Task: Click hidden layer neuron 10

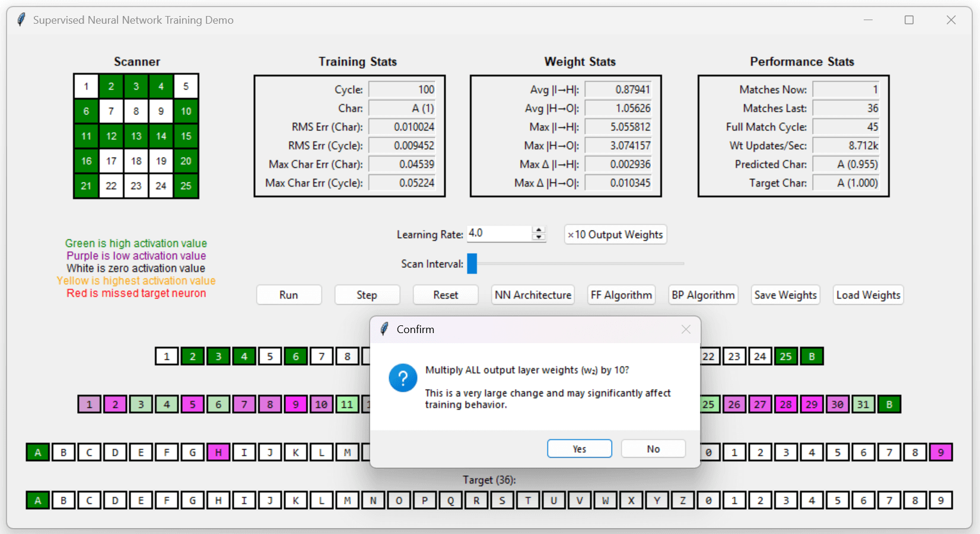Action: 321,404
